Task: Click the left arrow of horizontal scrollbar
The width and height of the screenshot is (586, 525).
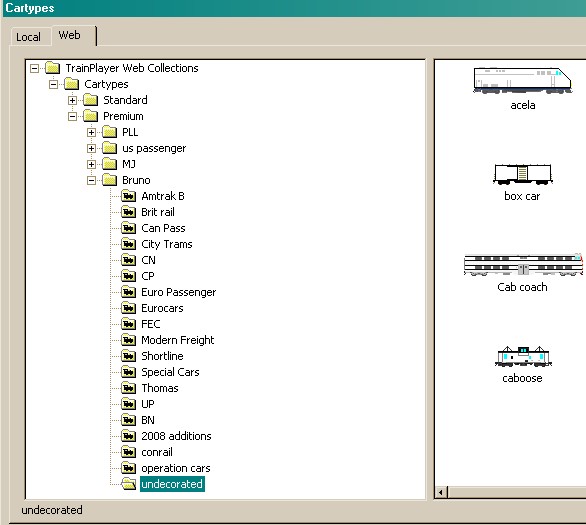Action: [x=441, y=492]
